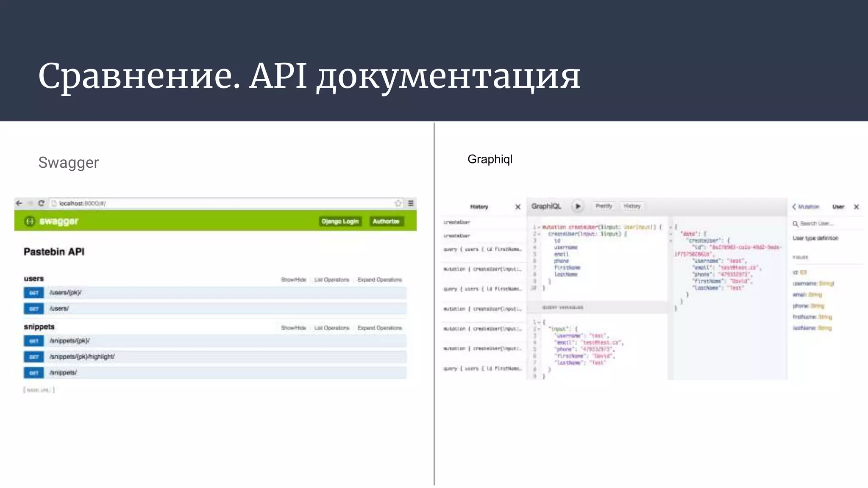The width and height of the screenshot is (868, 488).
Task: Expand the /snippets/{pk}/highlight/ endpoint
Action: (x=215, y=357)
